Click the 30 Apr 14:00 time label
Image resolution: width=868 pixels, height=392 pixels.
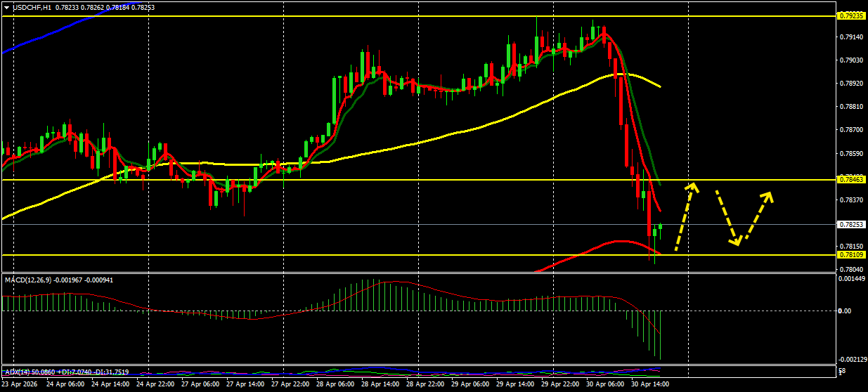tap(649, 385)
